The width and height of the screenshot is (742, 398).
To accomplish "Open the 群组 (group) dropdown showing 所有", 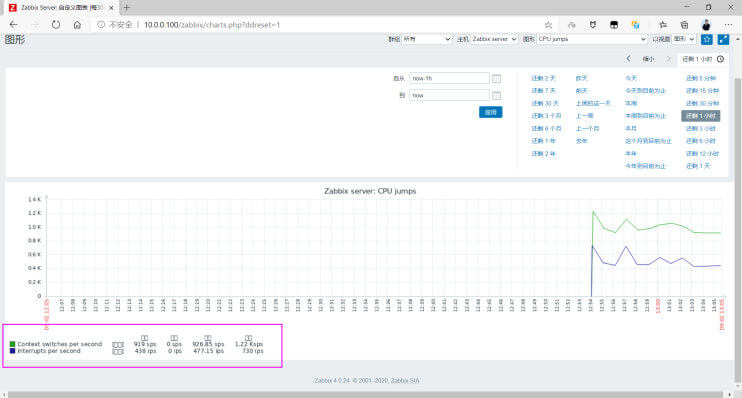I will [x=427, y=39].
